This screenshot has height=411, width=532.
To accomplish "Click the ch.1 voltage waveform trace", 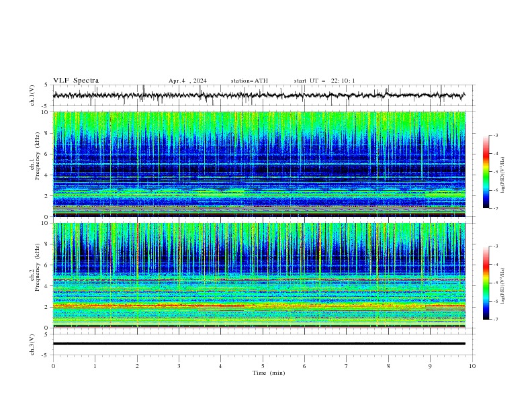I will tap(259, 95).
